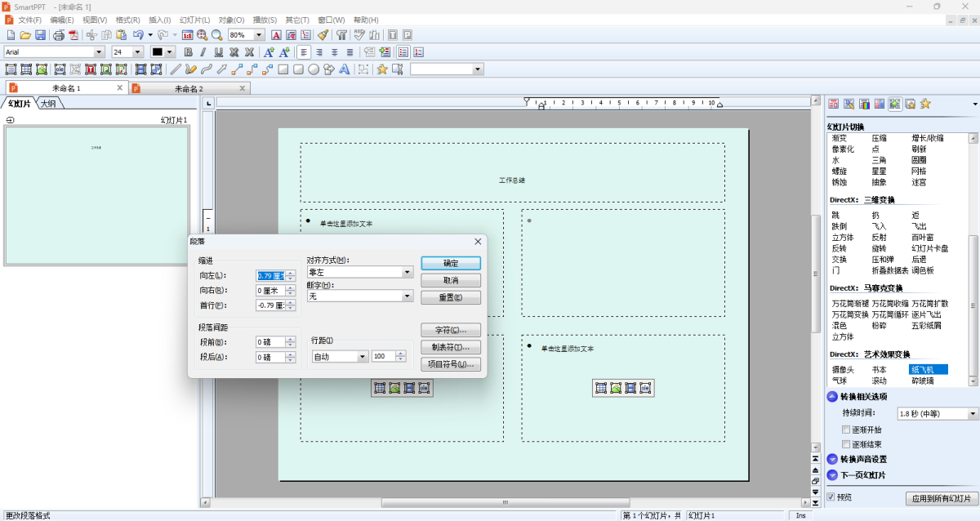Open the line spacing 自动 dropdown
The image size is (980, 521).
click(339, 356)
